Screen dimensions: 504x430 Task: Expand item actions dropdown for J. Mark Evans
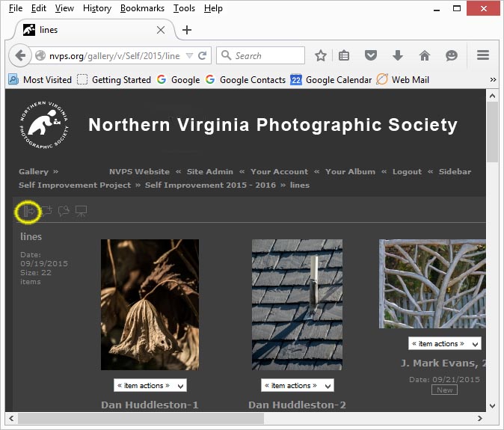[x=444, y=344]
